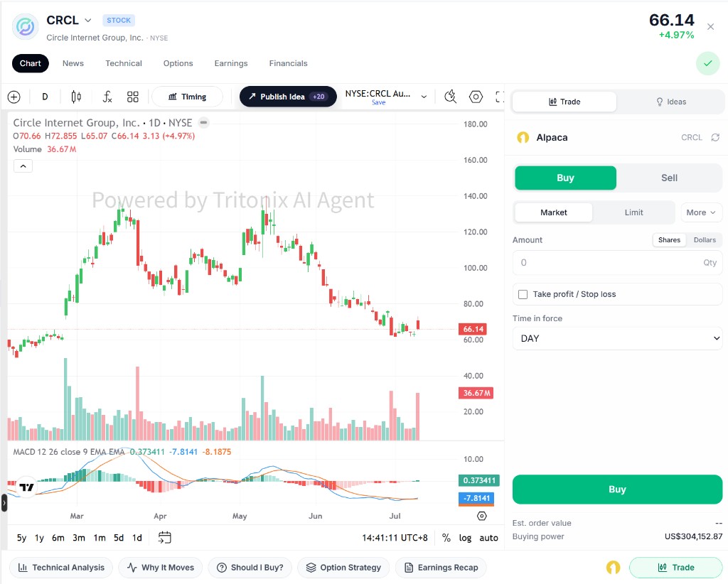Open the candlestick chart style icon
The width and height of the screenshot is (728, 584).
(x=76, y=97)
